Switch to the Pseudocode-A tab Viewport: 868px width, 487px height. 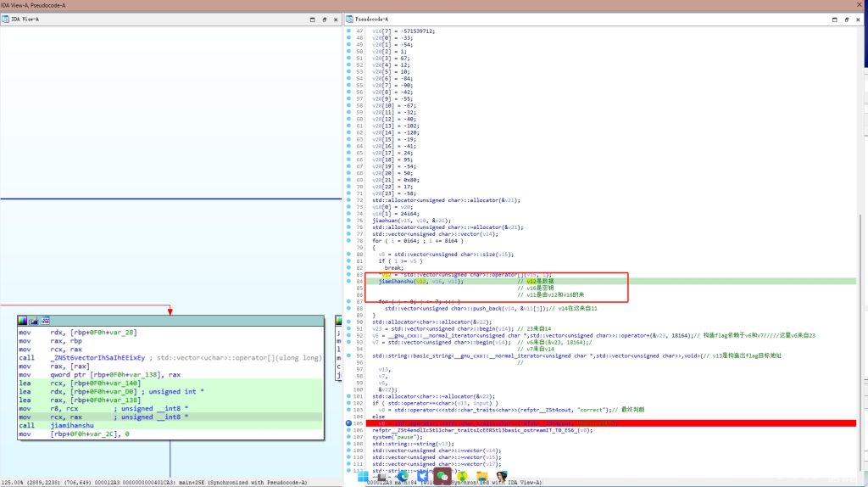click(x=371, y=20)
